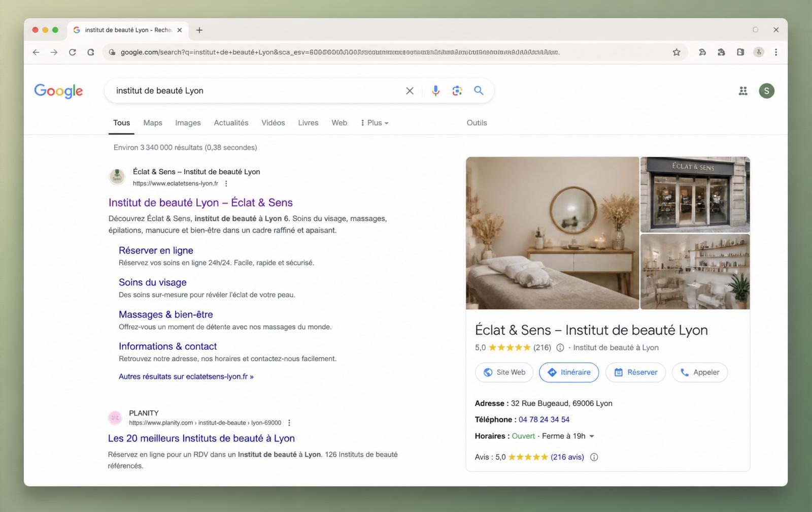The height and width of the screenshot is (512, 812).
Task: Open the extensions puzzle icon in toolbar
Action: click(x=721, y=52)
